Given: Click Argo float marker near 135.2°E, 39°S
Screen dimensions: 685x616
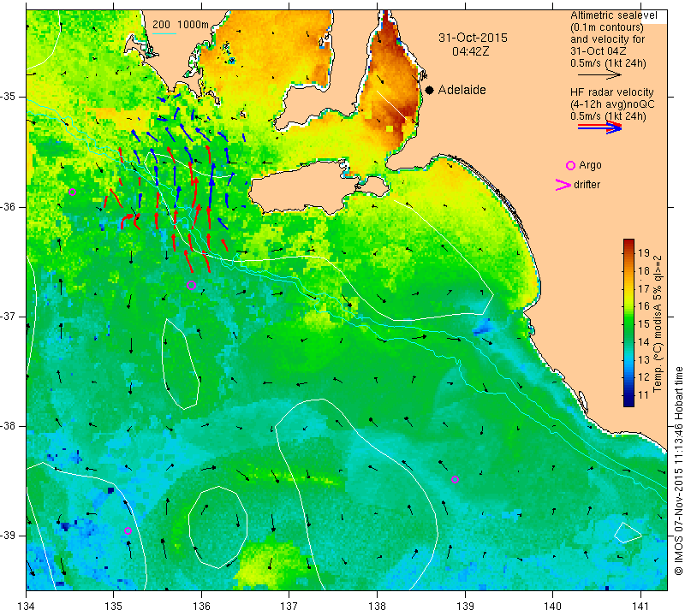Looking at the screenshot, I should pyautogui.click(x=128, y=530).
